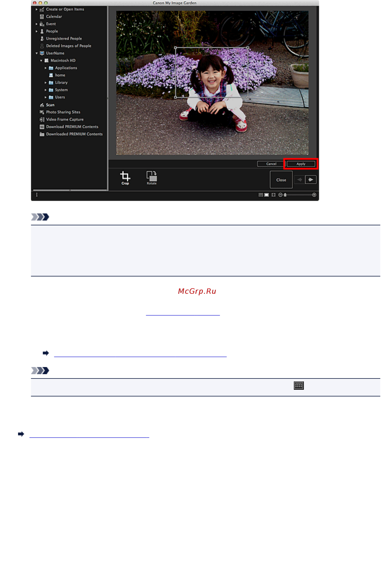Image resolution: width=392 pixels, height=582 pixels.
Task: Click the Scan icon in sidebar
Action: click(42, 105)
